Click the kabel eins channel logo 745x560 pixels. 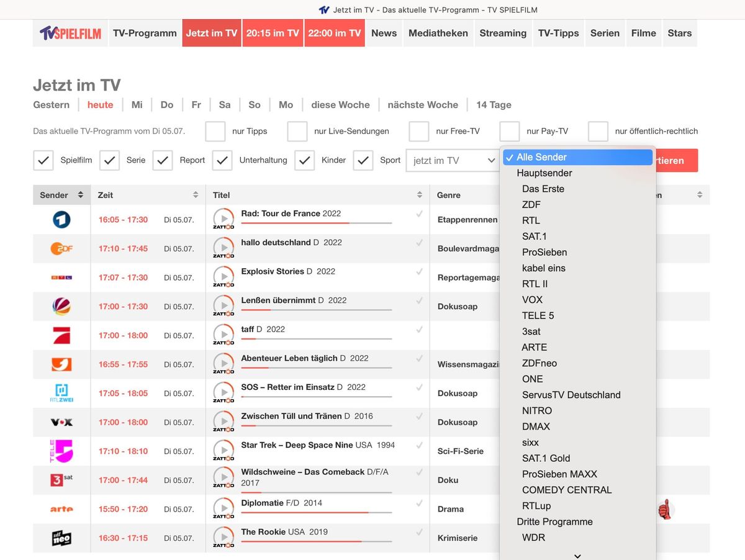point(61,364)
